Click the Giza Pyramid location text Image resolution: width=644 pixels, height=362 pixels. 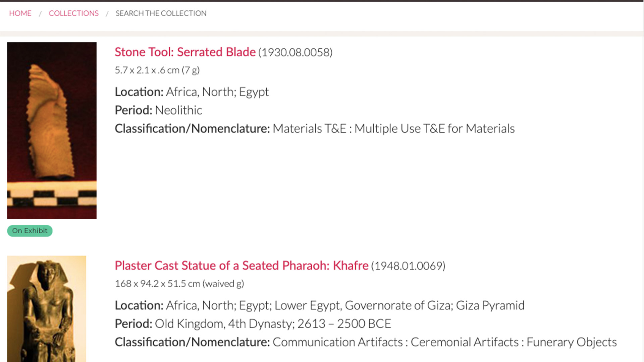tap(490, 305)
